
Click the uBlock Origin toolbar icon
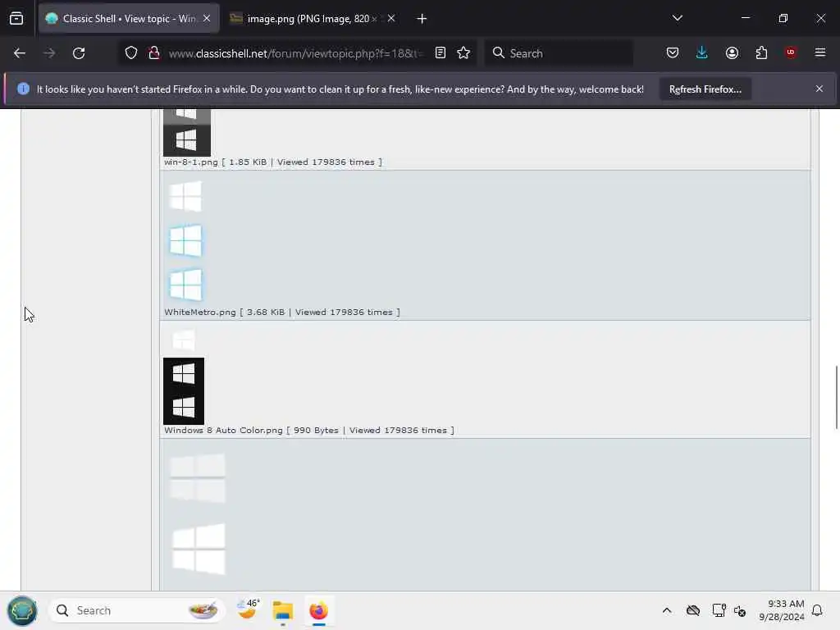point(791,52)
